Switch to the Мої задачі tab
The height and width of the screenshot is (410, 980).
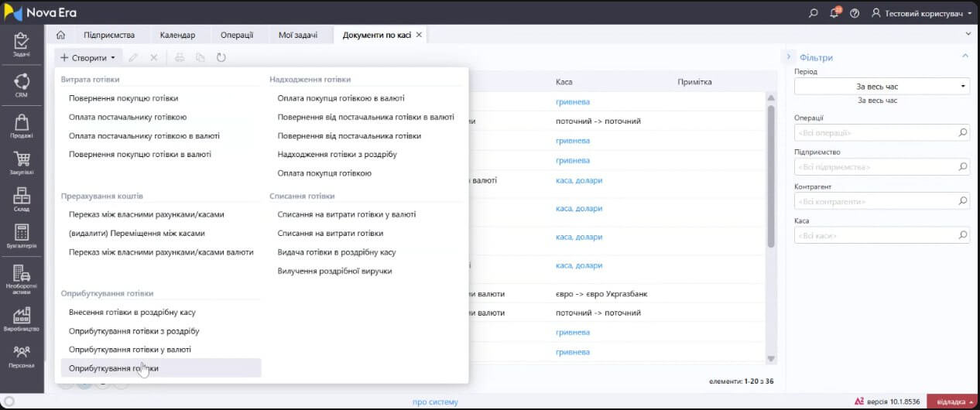(x=297, y=35)
